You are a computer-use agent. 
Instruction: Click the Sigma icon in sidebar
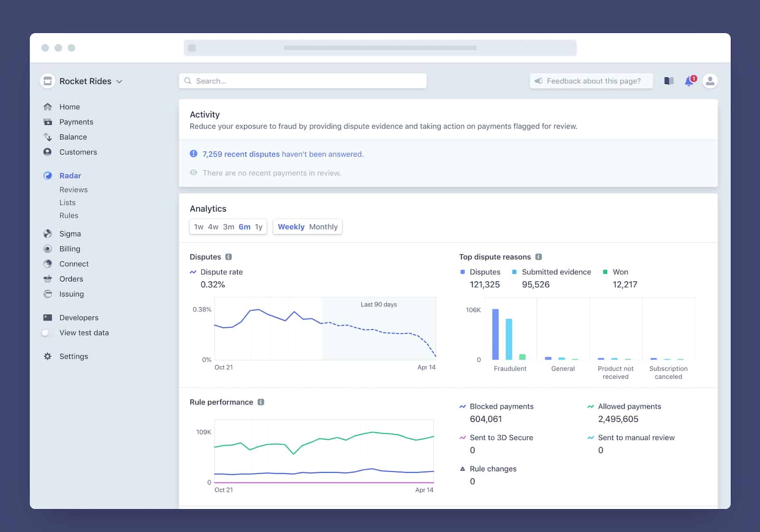(x=47, y=233)
